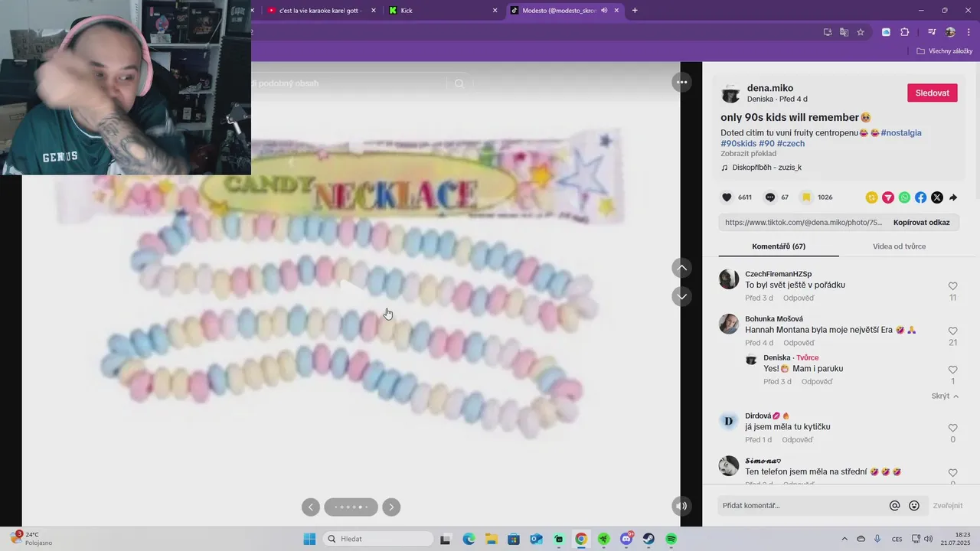Go to previous TikTok post up arrow
Screen dimensions: 980x551
(x=681, y=267)
